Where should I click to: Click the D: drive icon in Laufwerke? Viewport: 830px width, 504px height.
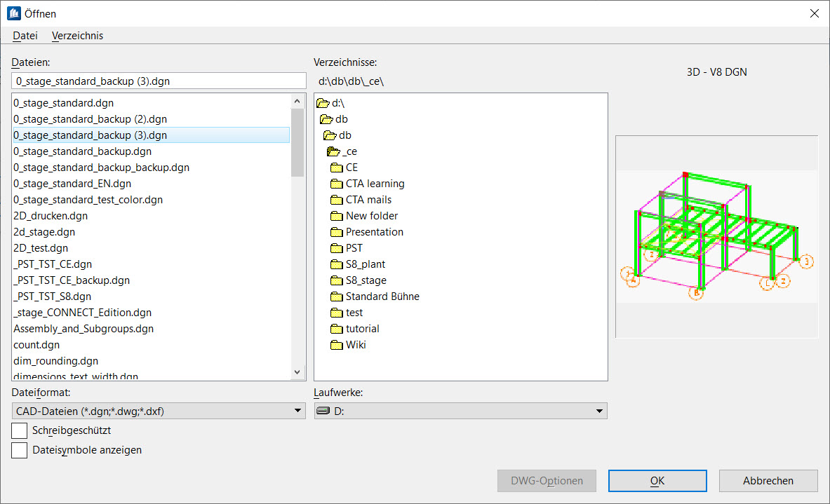pos(323,411)
